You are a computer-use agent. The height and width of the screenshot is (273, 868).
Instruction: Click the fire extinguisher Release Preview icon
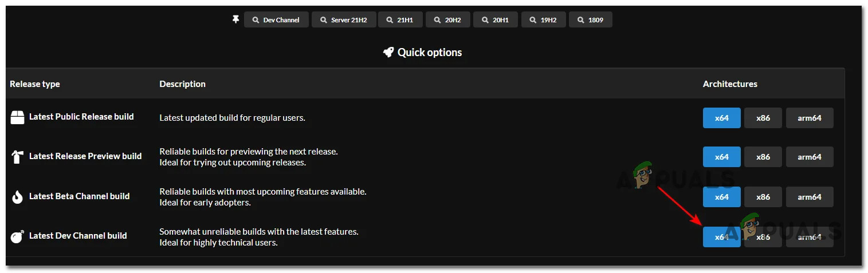(17, 157)
